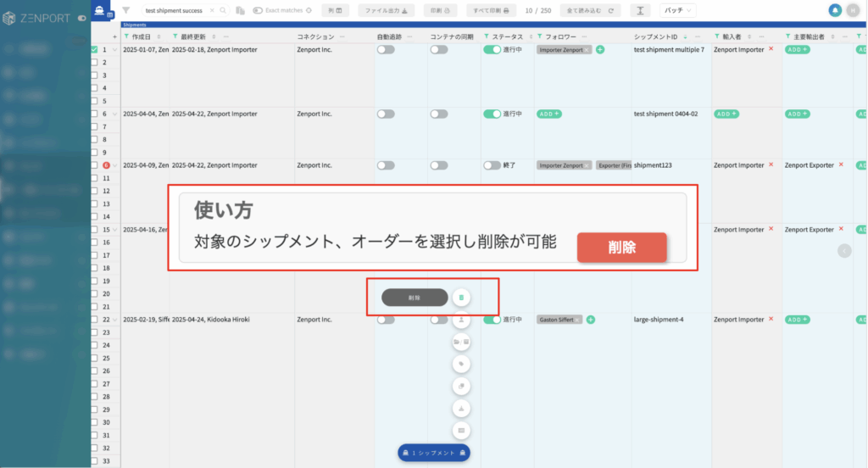Enable コンテナの同期 for test shipment multiple 7

click(439, 50)
